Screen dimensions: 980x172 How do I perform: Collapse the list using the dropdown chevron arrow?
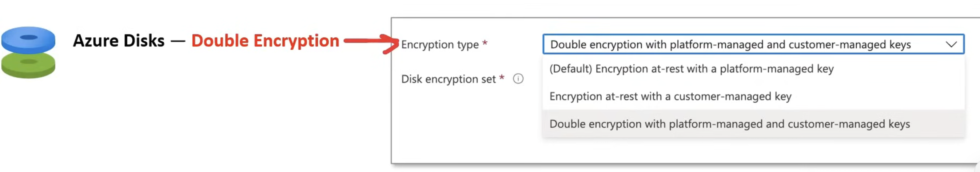click(951, 44)
